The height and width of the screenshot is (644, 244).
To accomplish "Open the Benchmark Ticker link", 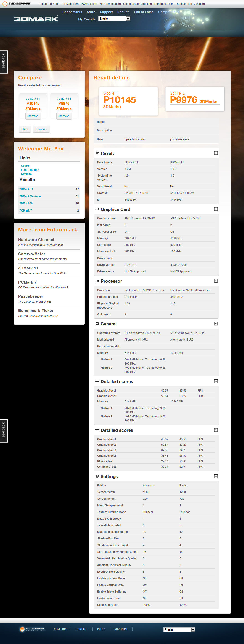I will [36, 311].
